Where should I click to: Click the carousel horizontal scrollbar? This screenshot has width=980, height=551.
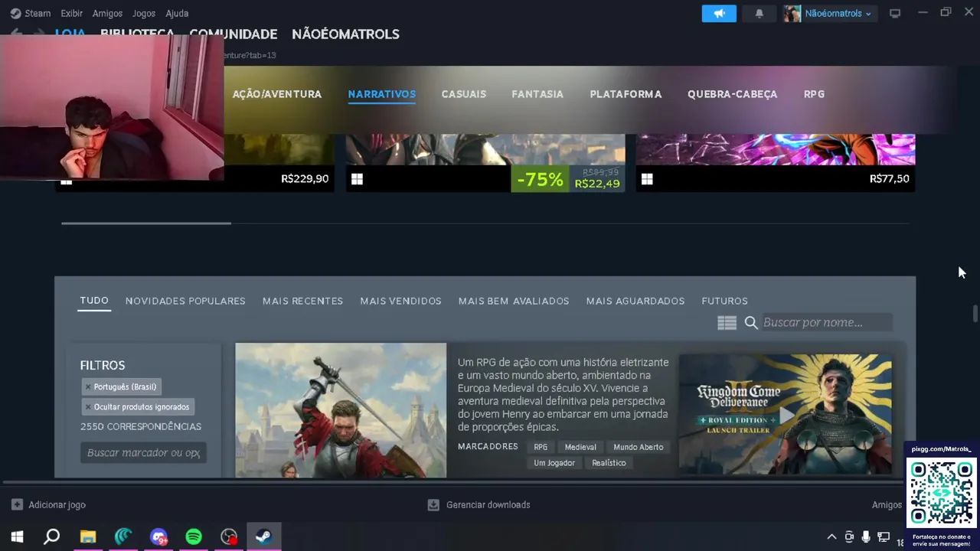coord(146,223)
